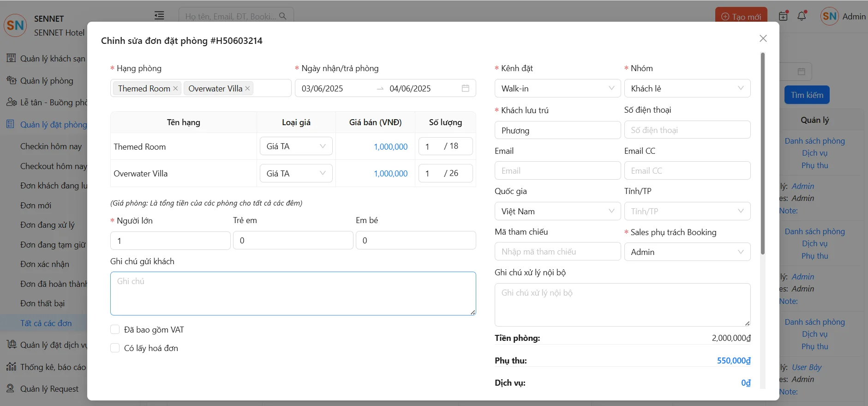Click the SENNET logo icon
Image resolution: width=868 pixels, height=406 pixels.
tap(15, 25)
